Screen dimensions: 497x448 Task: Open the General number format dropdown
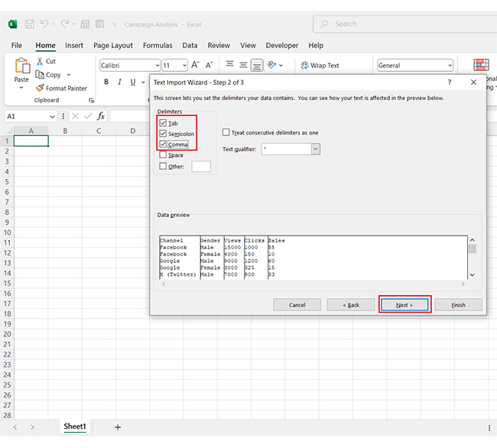coord(450,66)
